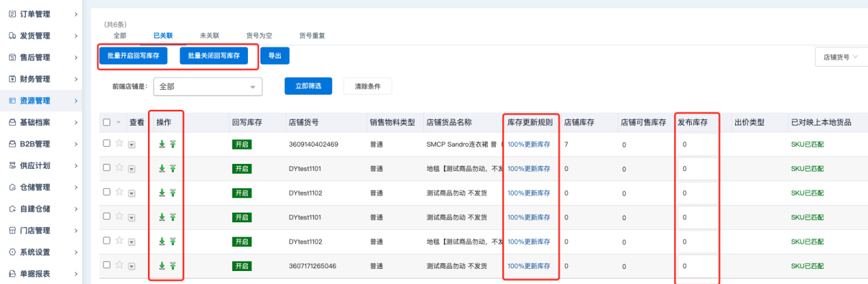The image size is (868, 284).
Task: Click the 库存更新规则 column header
Action: pos(530,122)
